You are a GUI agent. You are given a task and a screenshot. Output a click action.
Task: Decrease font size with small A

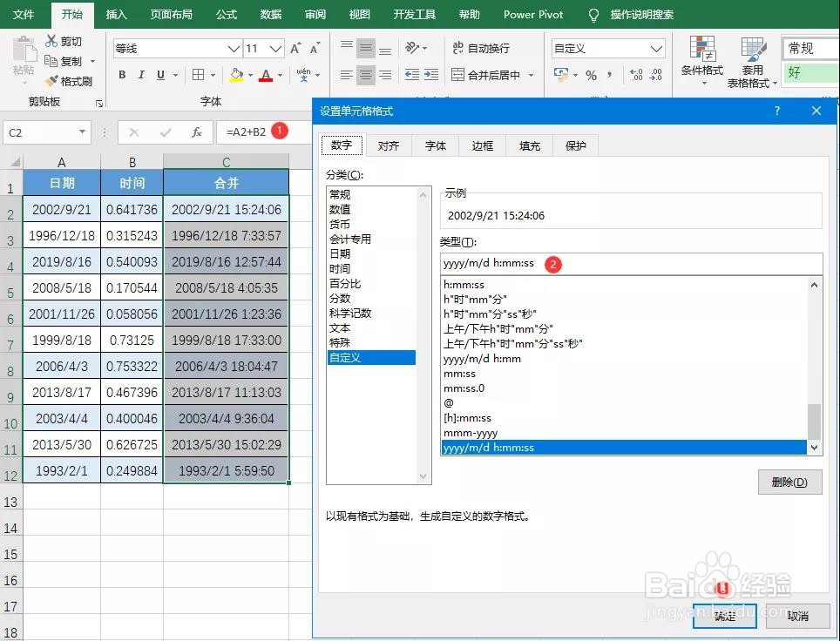tap(315, 48)
